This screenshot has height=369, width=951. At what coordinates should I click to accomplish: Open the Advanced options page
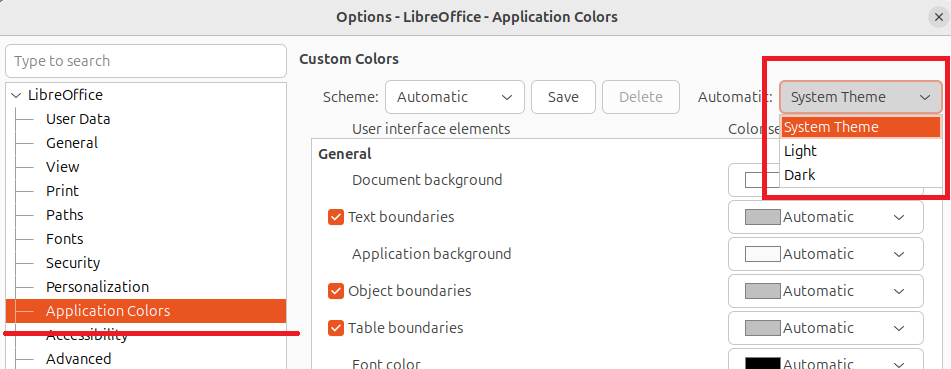pos(78,359)
